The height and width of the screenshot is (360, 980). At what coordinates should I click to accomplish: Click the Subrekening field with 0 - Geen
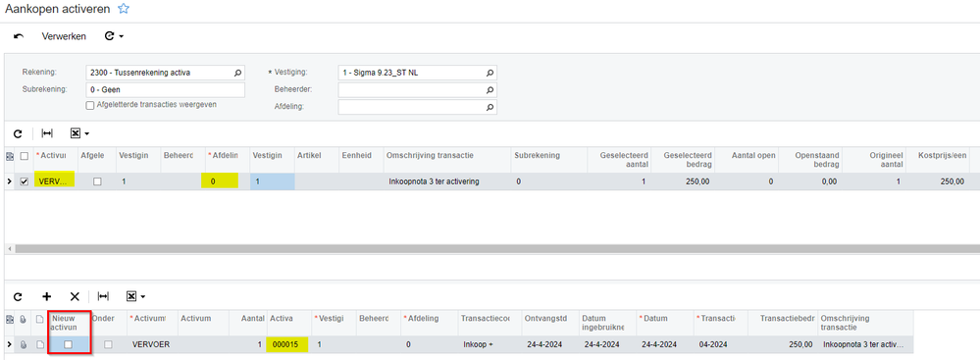tap(165, 90)
